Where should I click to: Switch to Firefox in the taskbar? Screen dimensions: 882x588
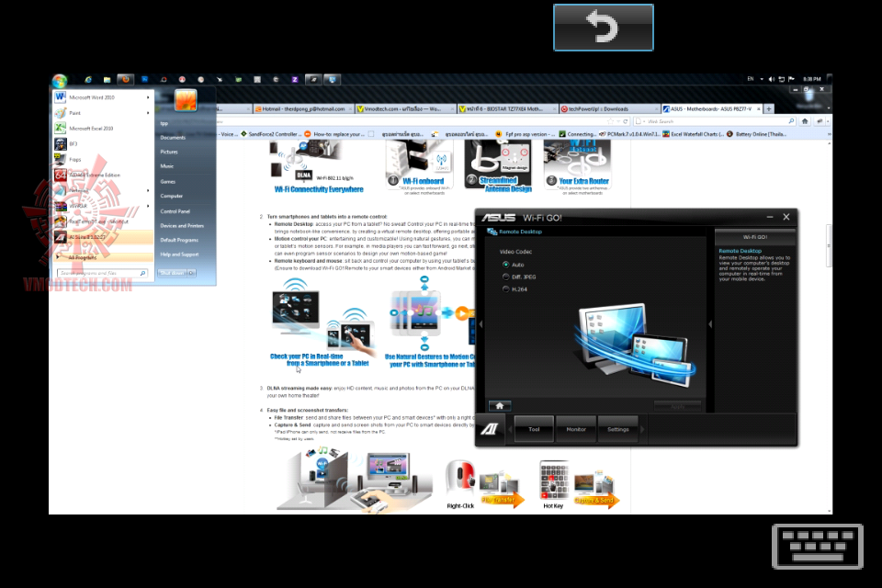126,80
